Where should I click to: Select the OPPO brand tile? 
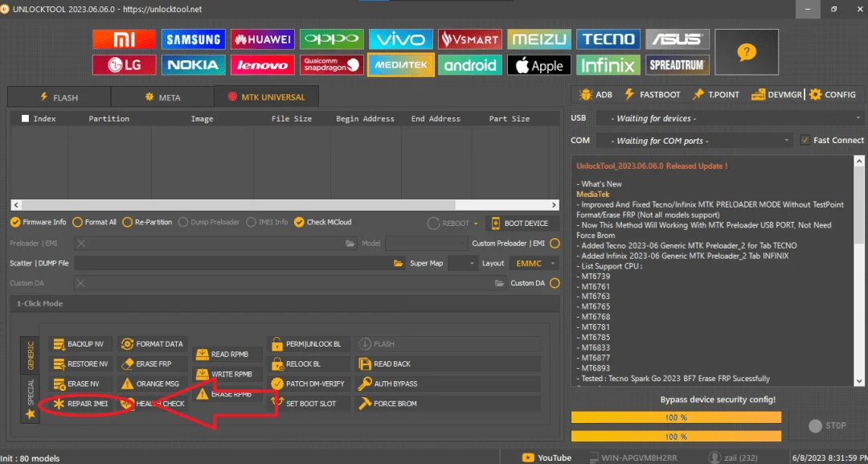tap(332, 39)
